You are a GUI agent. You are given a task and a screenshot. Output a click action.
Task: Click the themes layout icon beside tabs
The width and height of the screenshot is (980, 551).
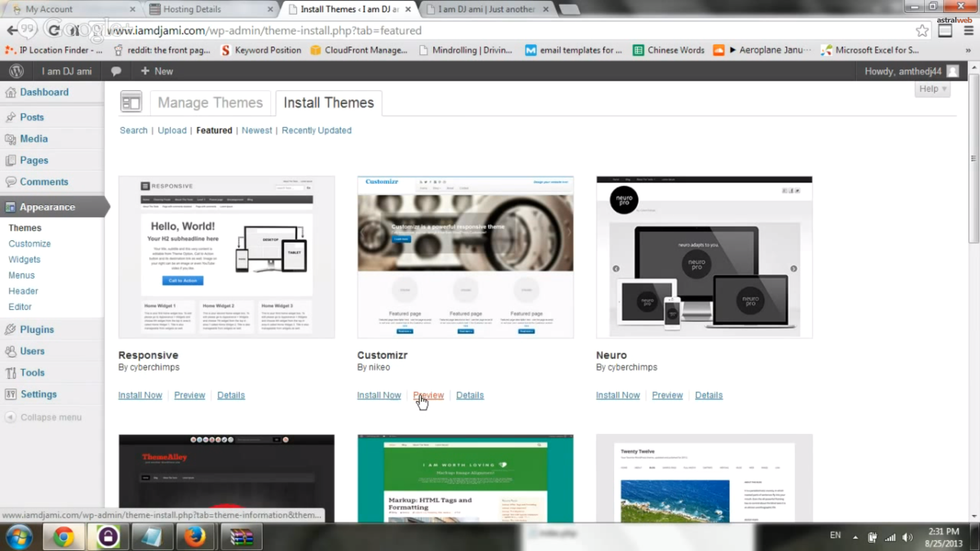(x=131, y=102)
